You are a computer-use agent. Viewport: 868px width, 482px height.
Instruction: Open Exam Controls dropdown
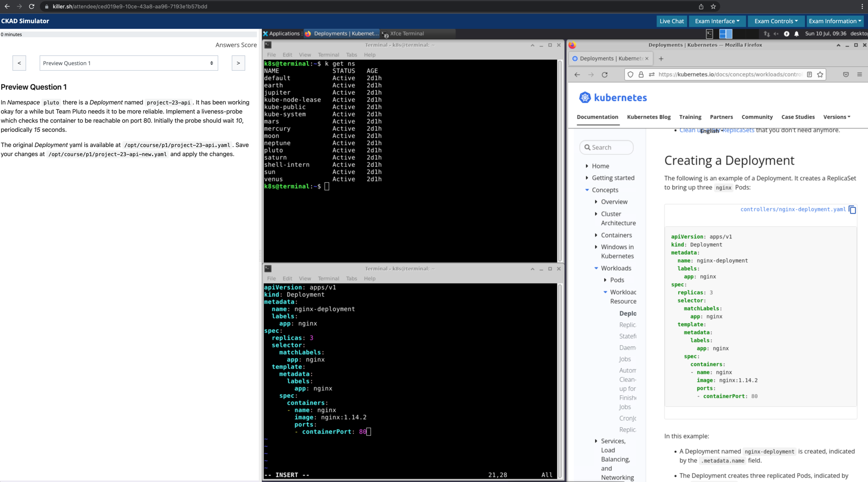[776, 21]
